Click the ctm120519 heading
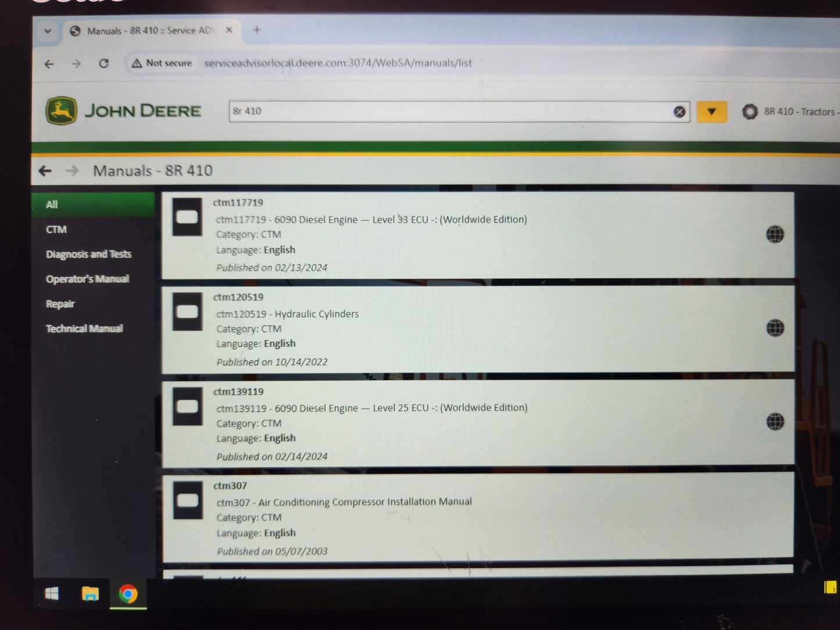 click(x=238, y=298)
